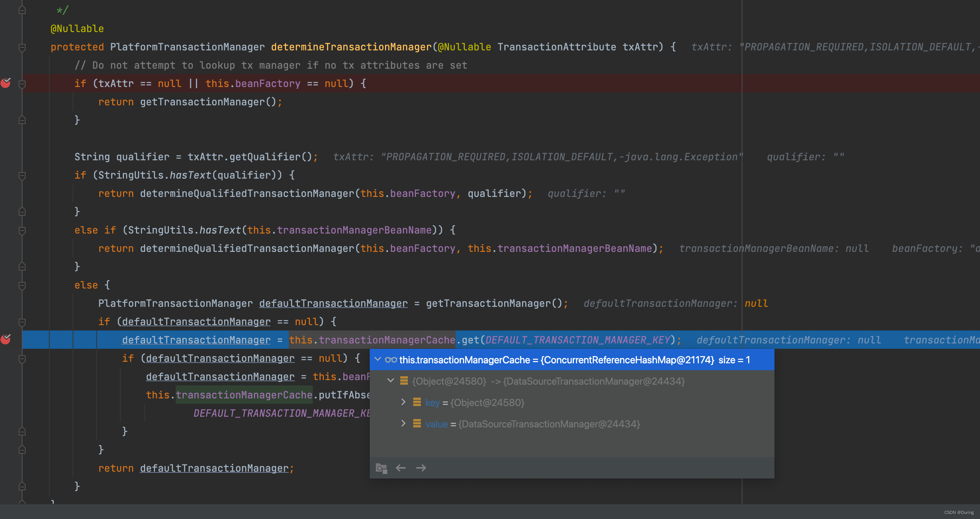Viewport: 980px width, 519px height.
Task: Fold the else if transactionManagerBeanName block
Action: [x=22, y=230]
